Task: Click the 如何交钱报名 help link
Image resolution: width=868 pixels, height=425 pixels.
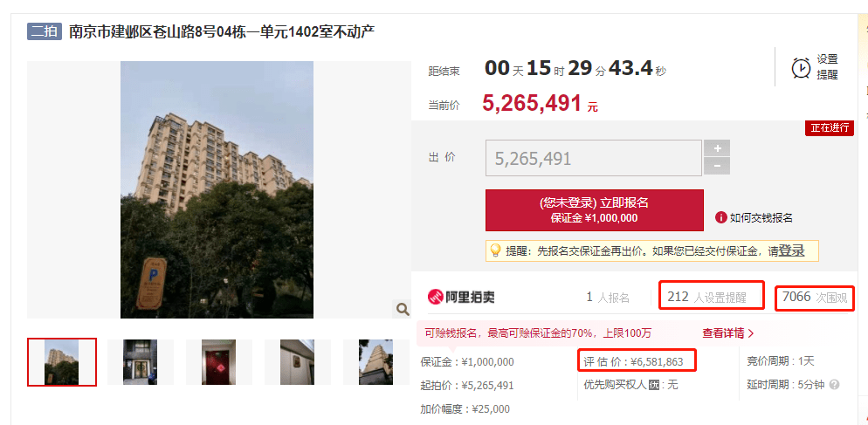Action: pyautogui.click(x=761, y=218)
